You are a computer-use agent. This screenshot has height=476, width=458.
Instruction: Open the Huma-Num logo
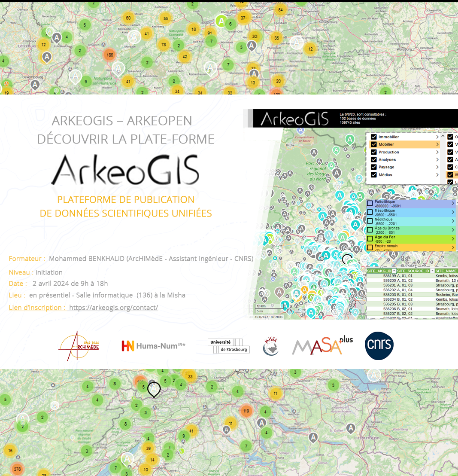pos(154,346)
